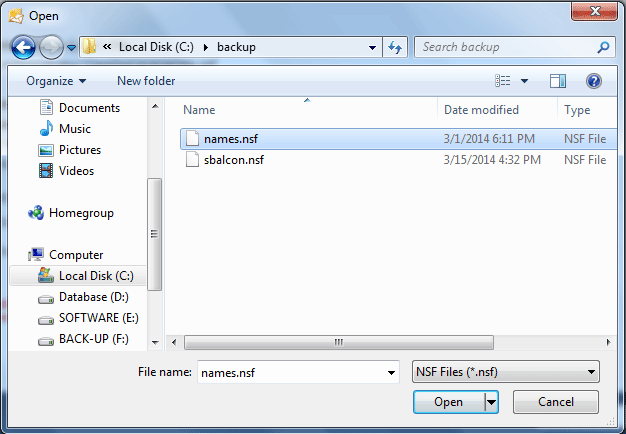Image resolution: width=626 pixels, height=434 pixels.
Task: Click the Cancel button
Action: coord(556,402)
